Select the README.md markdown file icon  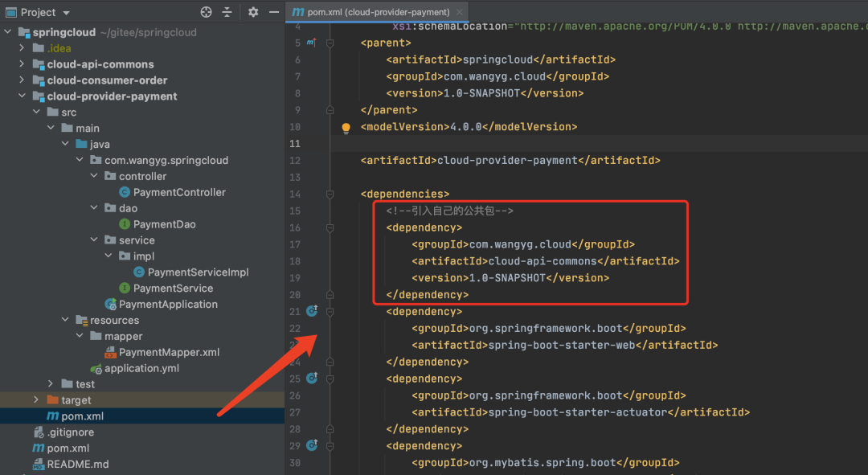[39, 464]
